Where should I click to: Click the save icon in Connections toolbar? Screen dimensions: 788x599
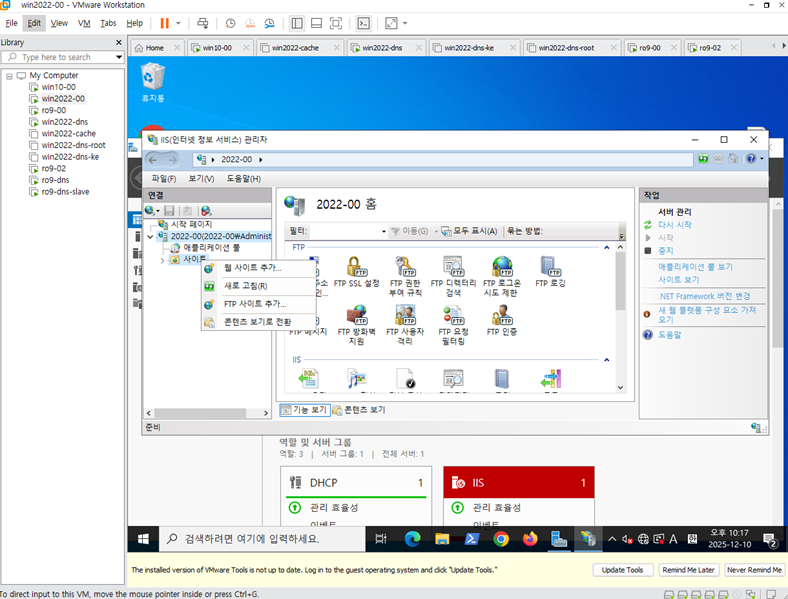(169, 211)
